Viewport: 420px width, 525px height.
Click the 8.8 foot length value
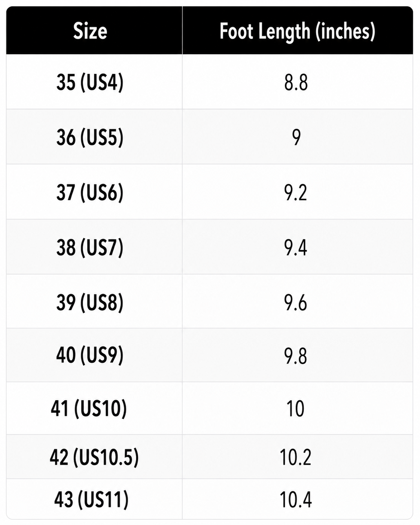296,82
